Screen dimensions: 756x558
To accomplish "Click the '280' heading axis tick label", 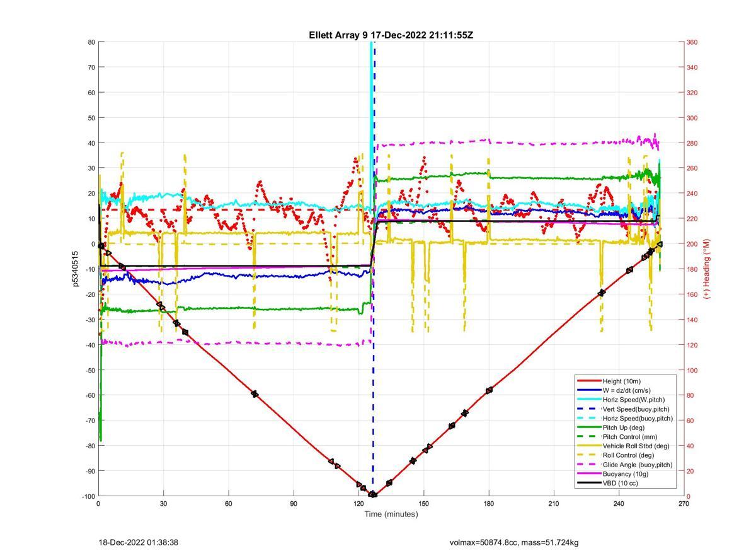I will point(692,143).
